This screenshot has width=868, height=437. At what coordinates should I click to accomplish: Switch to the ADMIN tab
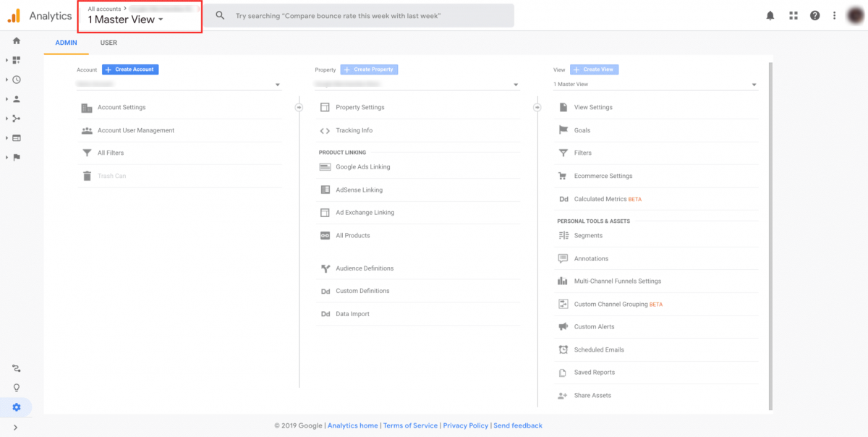point(67,43)
